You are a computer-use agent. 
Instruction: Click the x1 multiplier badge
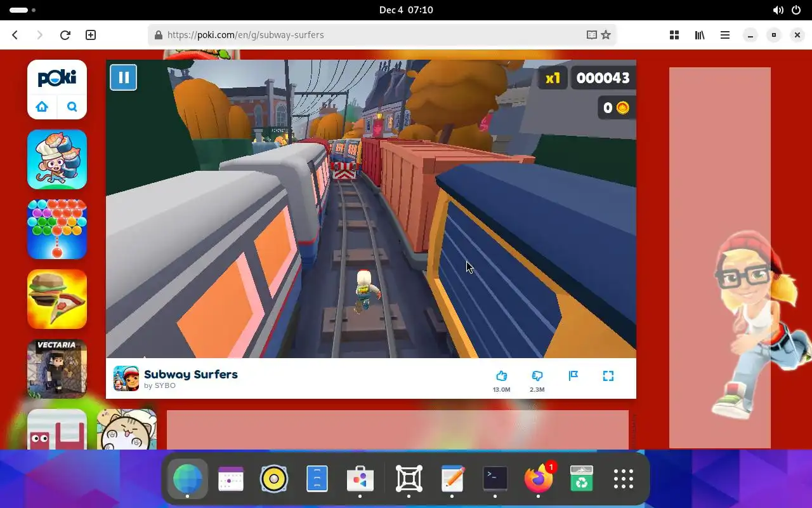pyautogui.click(x=553, y=78)
